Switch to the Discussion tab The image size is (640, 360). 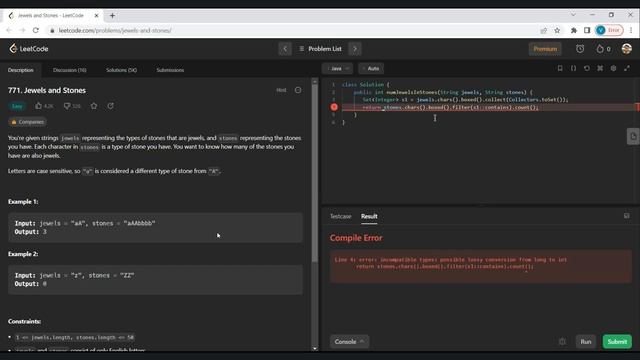70,70
